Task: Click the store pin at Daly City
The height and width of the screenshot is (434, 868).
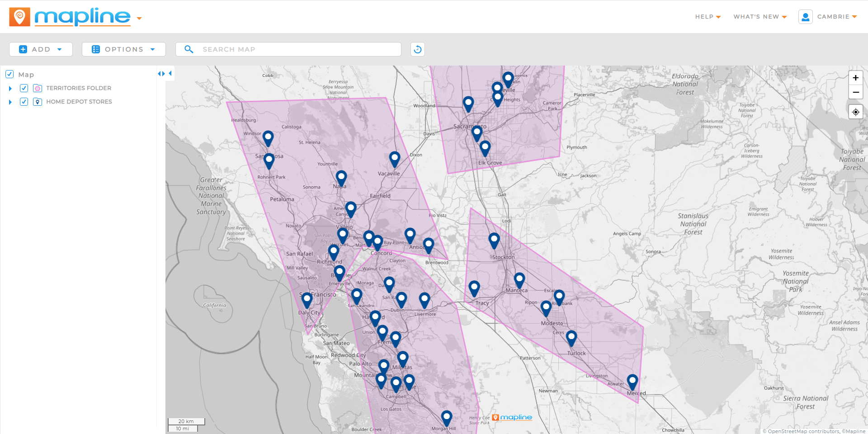Action: (307, 300)
